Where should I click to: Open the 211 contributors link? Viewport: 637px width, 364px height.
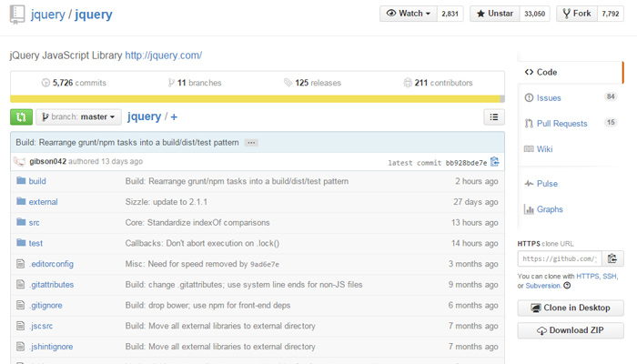pyautogui.click(x=438, y=83)
